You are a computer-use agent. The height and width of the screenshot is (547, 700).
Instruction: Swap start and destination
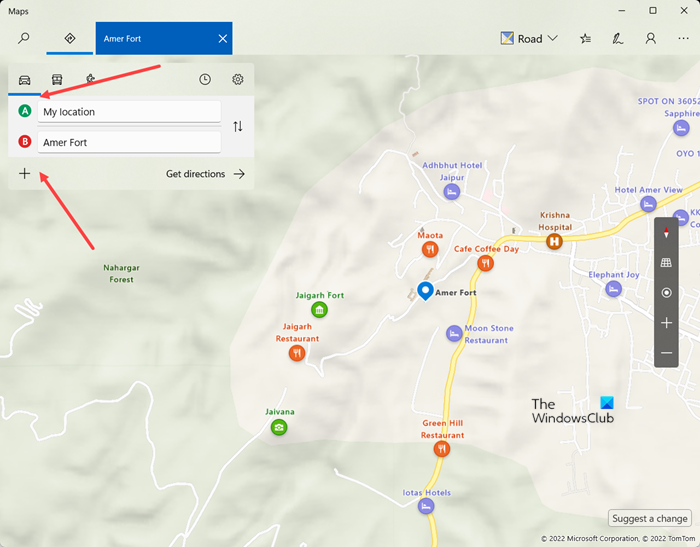click(x=238, y=126)
